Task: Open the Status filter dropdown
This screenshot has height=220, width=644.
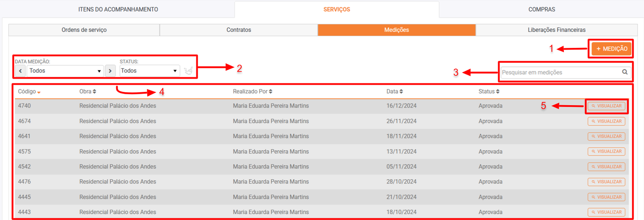Action: [x=149, y=71]
